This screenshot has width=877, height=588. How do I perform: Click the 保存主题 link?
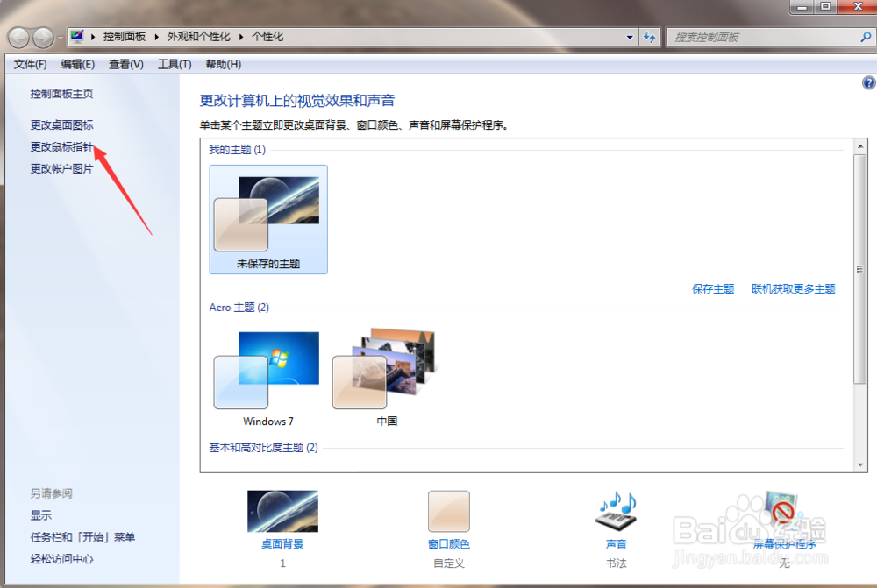(712, 288)
